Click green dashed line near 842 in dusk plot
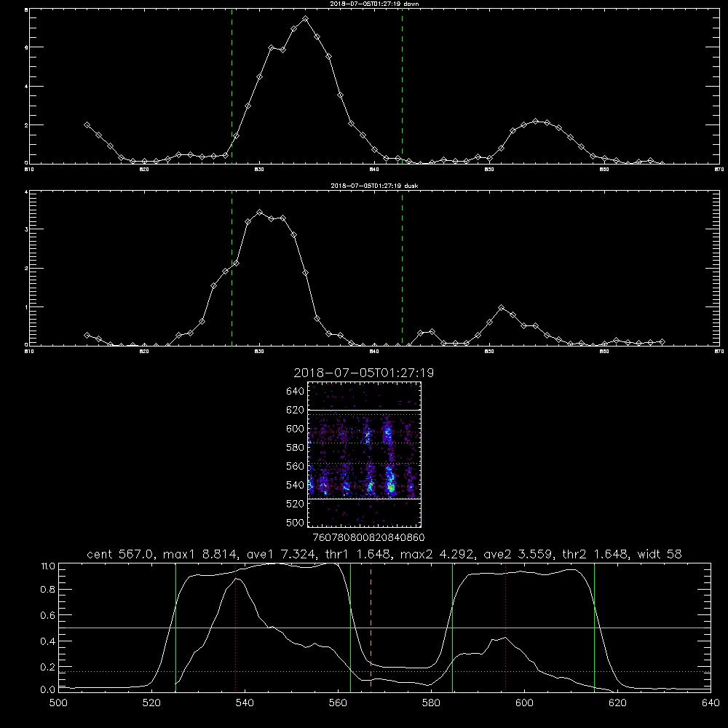Image resolution: width=728 pixels, height=728 pixels. pos(402,269)
